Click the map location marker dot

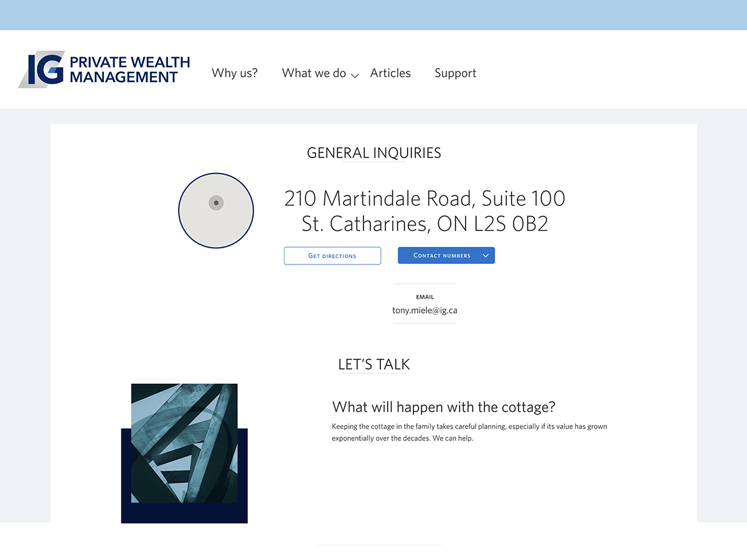tap(216, 203)
